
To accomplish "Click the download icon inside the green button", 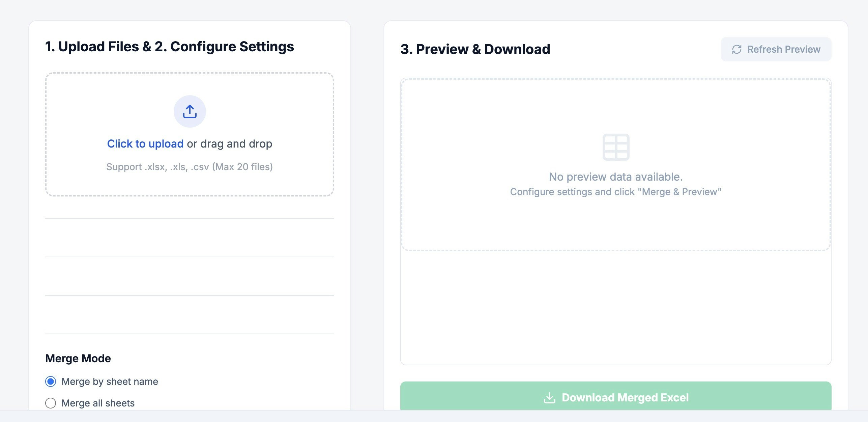I will pos(550,397).
